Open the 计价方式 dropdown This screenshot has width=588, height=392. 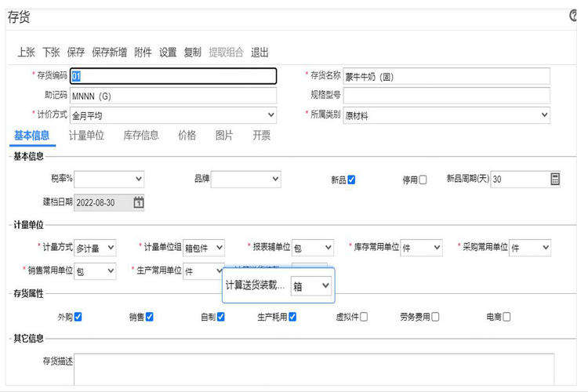point(172,115)
